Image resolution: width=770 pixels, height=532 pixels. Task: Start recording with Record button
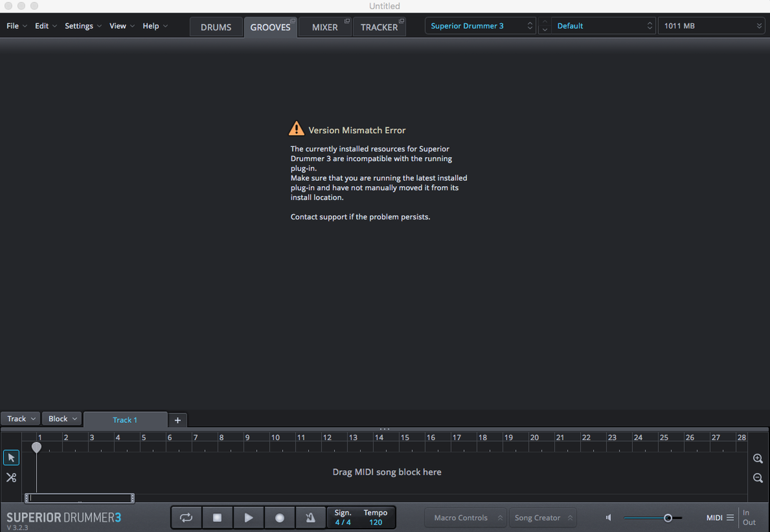pyautogui.click(x=280, y=517)
